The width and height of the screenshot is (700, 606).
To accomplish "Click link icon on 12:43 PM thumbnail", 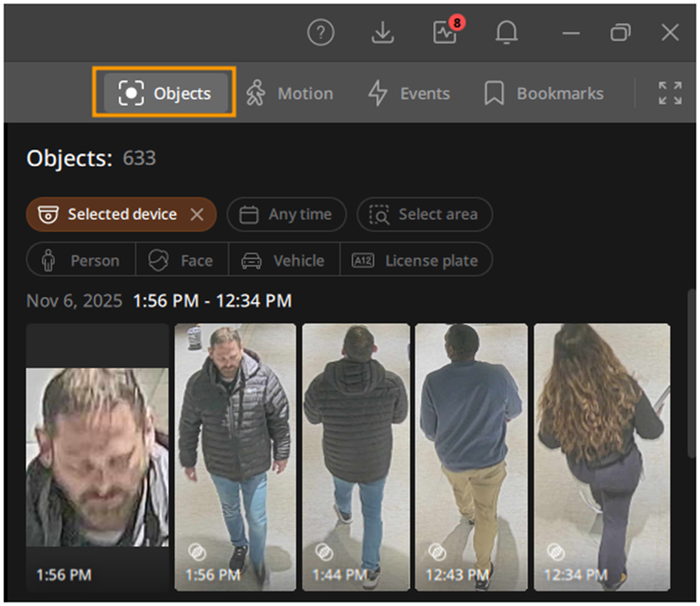I will [x=435, y=551].
